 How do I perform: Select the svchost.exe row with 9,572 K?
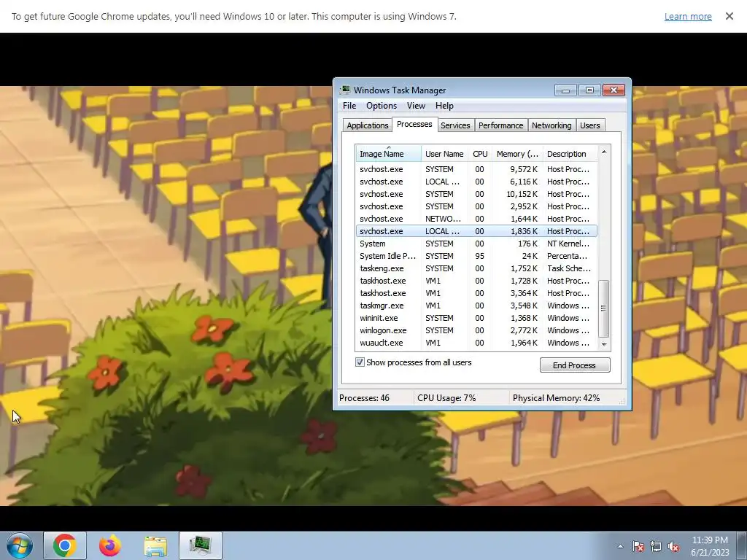pos(476,169)
